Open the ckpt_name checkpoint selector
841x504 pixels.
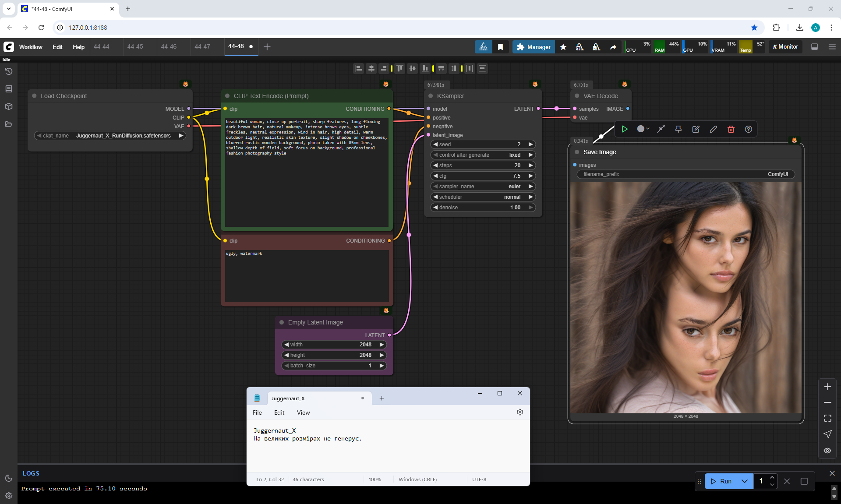coord(110,136)
